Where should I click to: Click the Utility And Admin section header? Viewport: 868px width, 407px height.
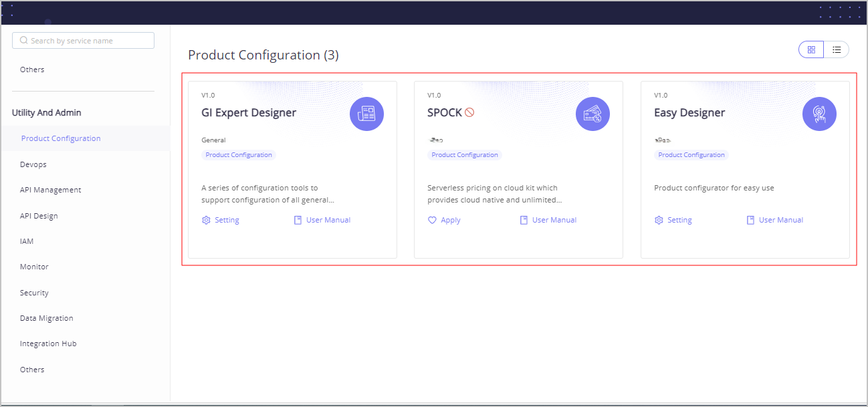(47, 112)
